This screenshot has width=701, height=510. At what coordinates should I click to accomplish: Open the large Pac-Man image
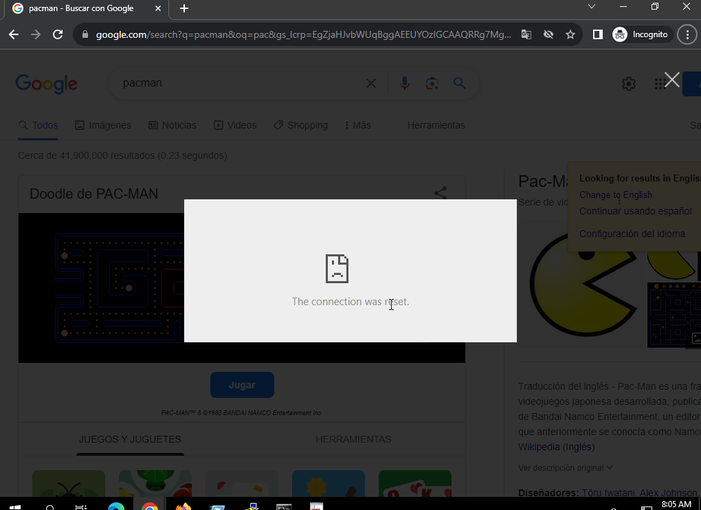(583, 284)
